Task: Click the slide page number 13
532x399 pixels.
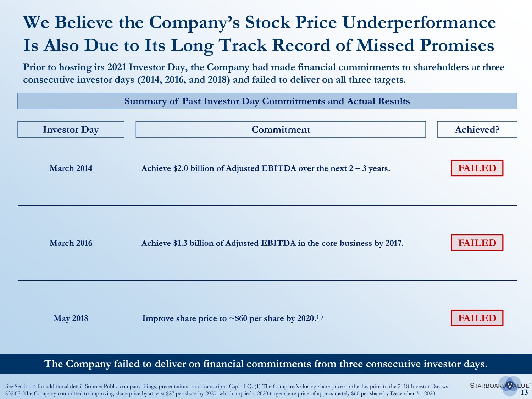Action: pyautogui.click(x=524, y=393)
